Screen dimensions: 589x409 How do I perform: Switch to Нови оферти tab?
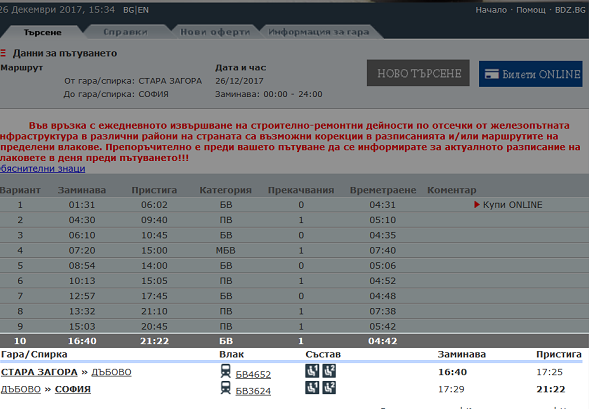[215, 32]
